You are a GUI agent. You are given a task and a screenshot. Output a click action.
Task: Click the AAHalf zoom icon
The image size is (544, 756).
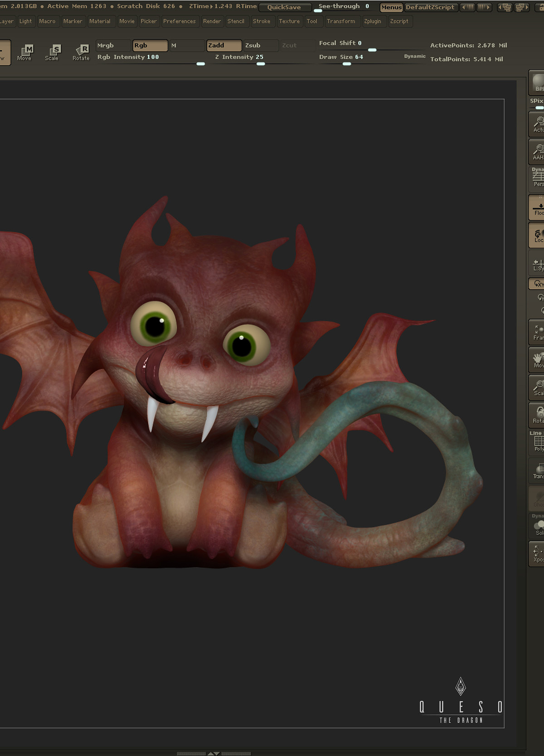coord(537,151)
